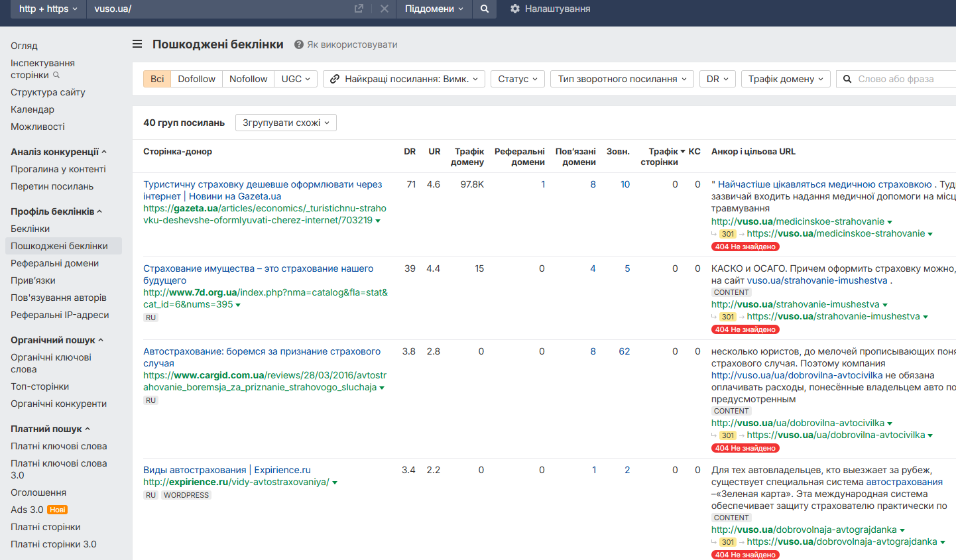The image size is (956, 560).
Task: Click the search magnifier icon in top bar
Action: coord(485,9)
